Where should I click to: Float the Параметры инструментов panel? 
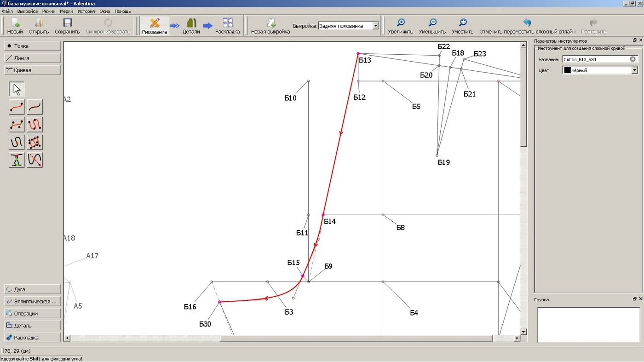click(635, 40)
